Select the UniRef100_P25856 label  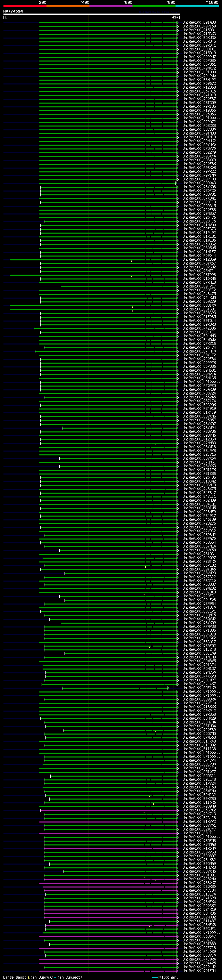(199, 114)
